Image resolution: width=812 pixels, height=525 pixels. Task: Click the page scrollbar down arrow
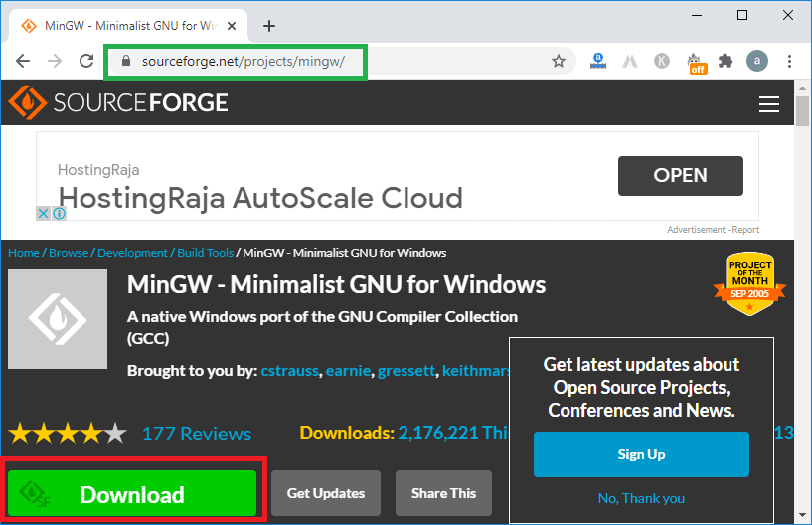point(802,515)
